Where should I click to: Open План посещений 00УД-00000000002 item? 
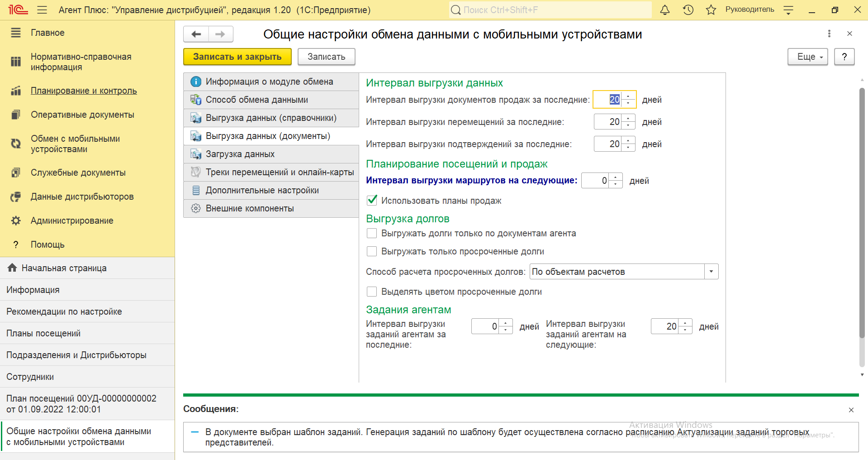point(87,404)
